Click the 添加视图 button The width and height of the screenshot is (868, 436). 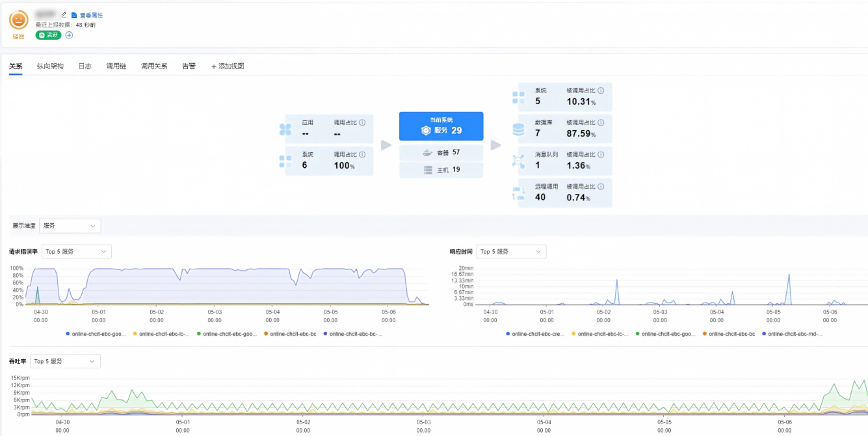(x=228, y=66)
